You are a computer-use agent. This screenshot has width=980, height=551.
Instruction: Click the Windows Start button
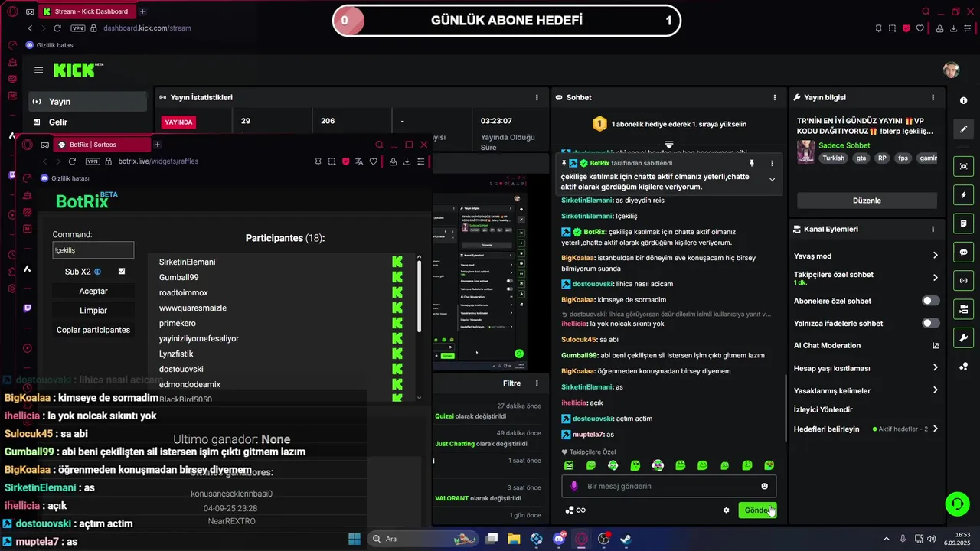pyautogui.click(x=354, y=539)
